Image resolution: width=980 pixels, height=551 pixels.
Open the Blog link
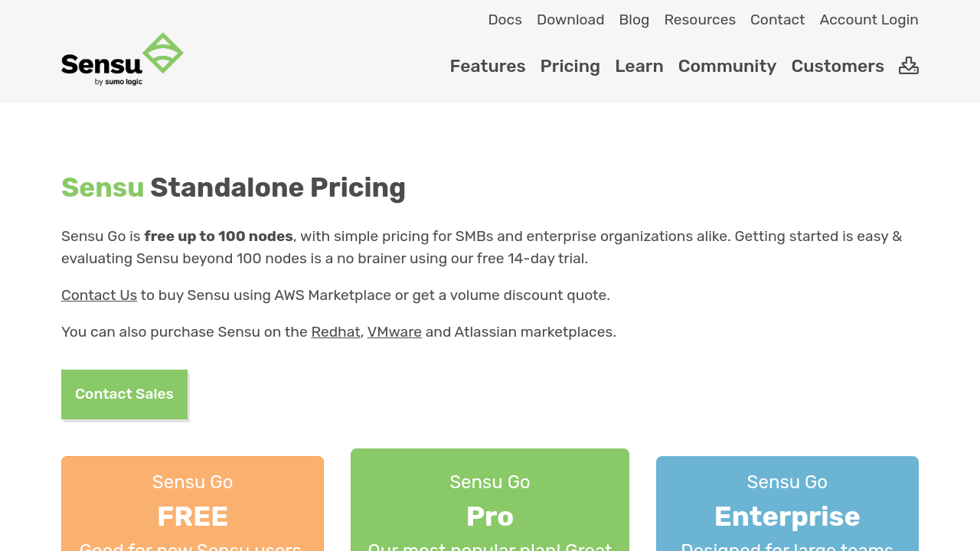tap(634, 20)
